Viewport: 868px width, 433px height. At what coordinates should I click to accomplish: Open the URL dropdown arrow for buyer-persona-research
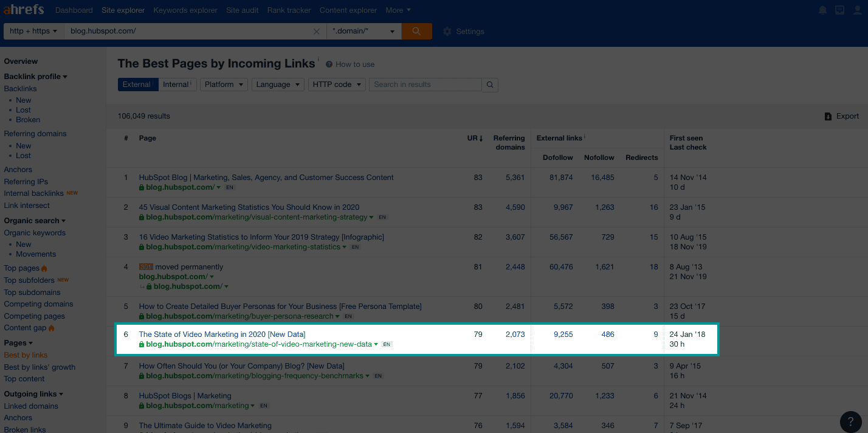point(338,316)
